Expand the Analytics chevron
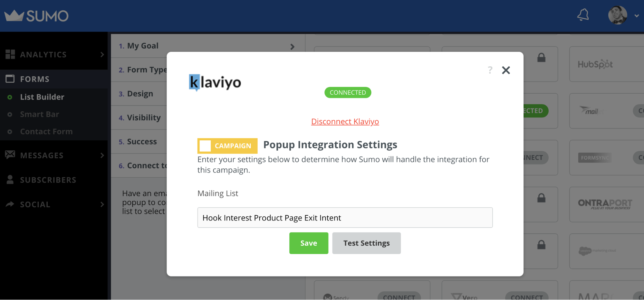Viewport: 644px width, 300px height. tap(102, 55)
